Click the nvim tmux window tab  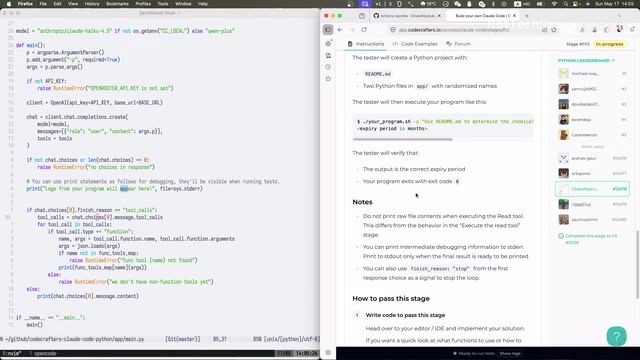tap(11, 353)
